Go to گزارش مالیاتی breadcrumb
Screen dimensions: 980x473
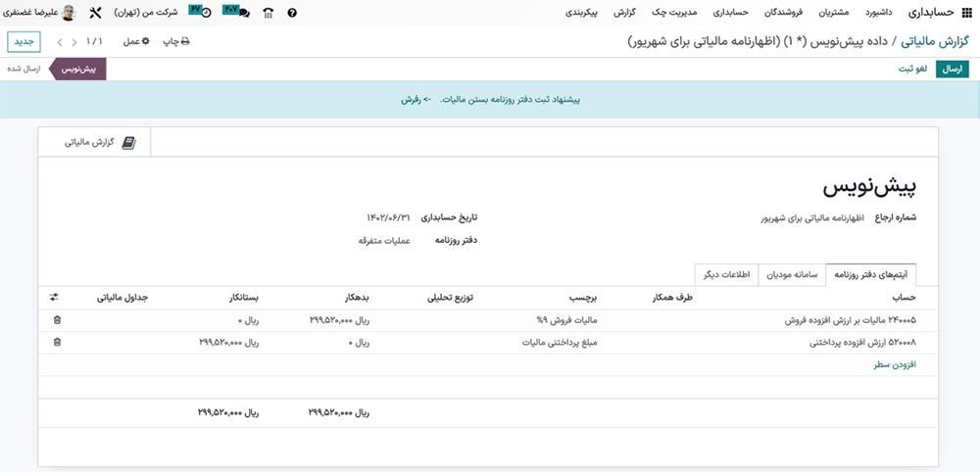pyautogui.click(x=934, y=42)
